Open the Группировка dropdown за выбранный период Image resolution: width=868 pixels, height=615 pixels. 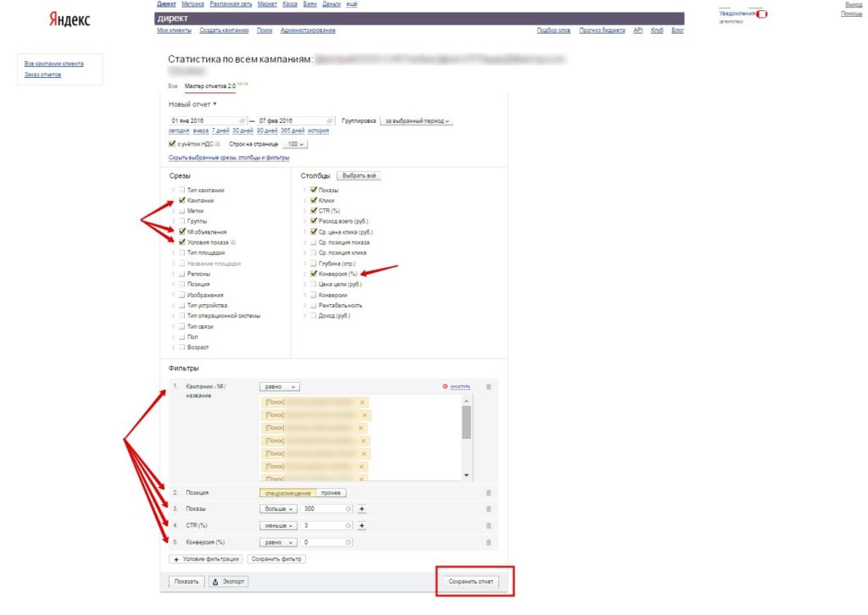[x=416, y=121]
